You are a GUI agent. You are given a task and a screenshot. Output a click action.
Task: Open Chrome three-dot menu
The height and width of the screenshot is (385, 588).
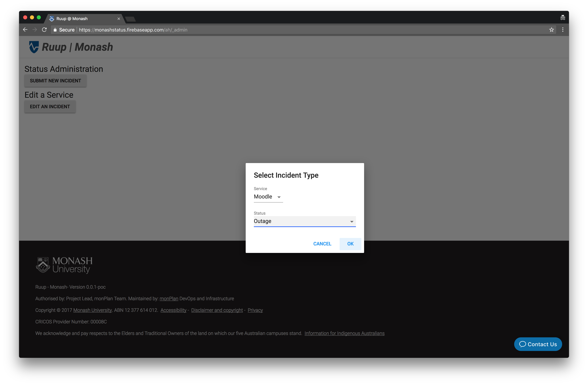563,30
